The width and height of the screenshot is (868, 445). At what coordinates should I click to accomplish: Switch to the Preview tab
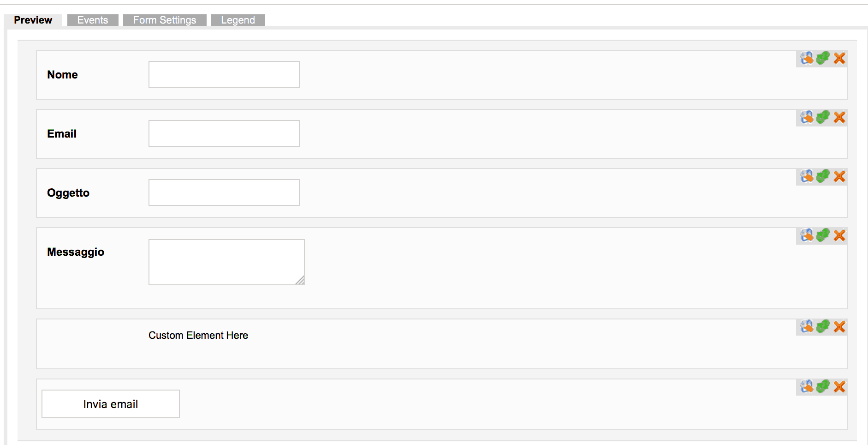click(x=33, y=20)
